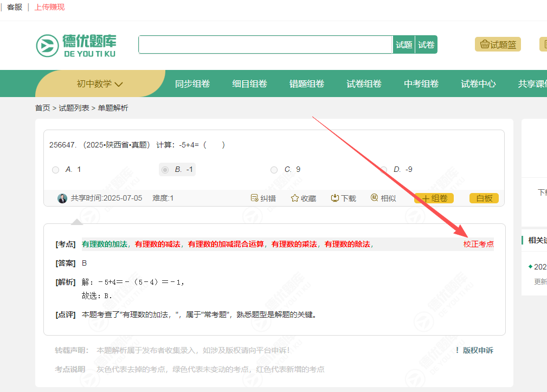Click the search input field
The height and width of the screenshot is (392, 547).
265,44
